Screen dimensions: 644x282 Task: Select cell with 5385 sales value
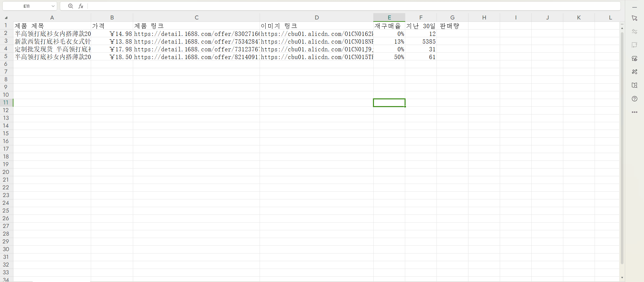point(421,42)
